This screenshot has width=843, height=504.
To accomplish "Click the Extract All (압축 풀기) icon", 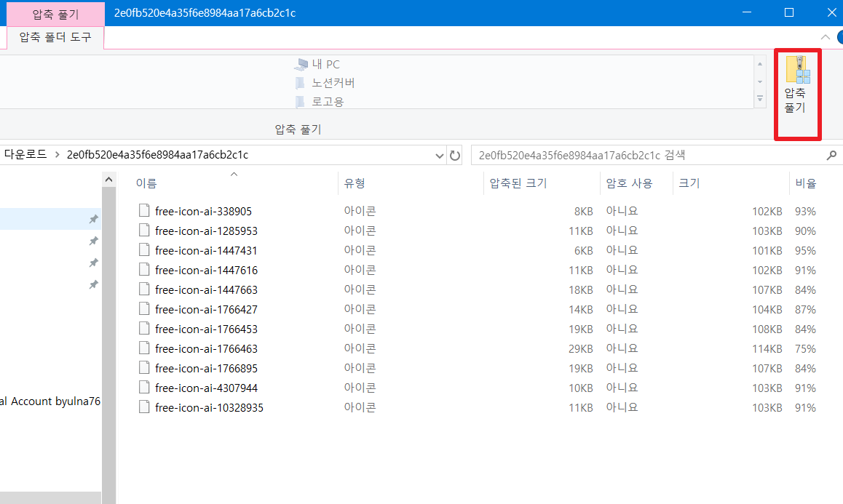I will [797, 85].
